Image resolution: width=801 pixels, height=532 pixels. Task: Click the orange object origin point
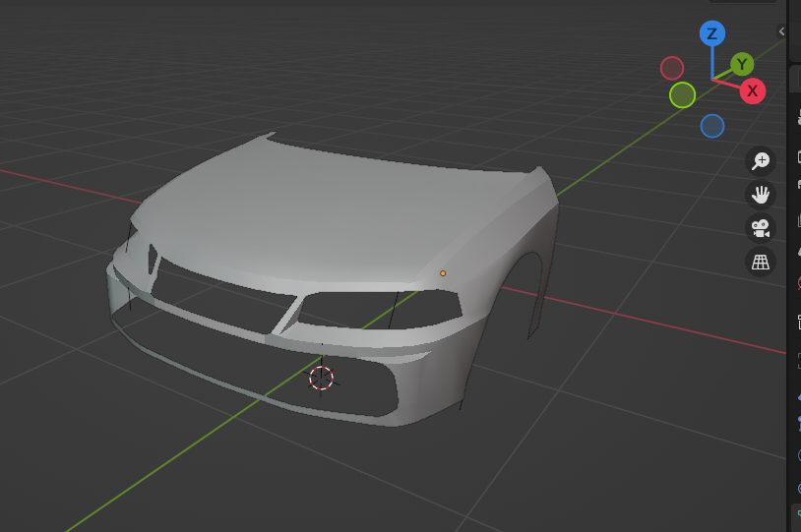pos(443,273)
